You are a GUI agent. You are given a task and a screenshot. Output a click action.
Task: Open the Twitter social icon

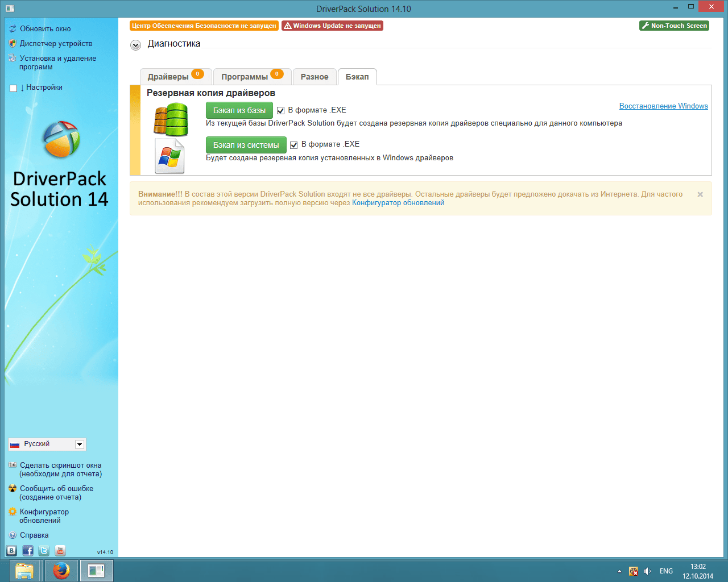point(44,550)
